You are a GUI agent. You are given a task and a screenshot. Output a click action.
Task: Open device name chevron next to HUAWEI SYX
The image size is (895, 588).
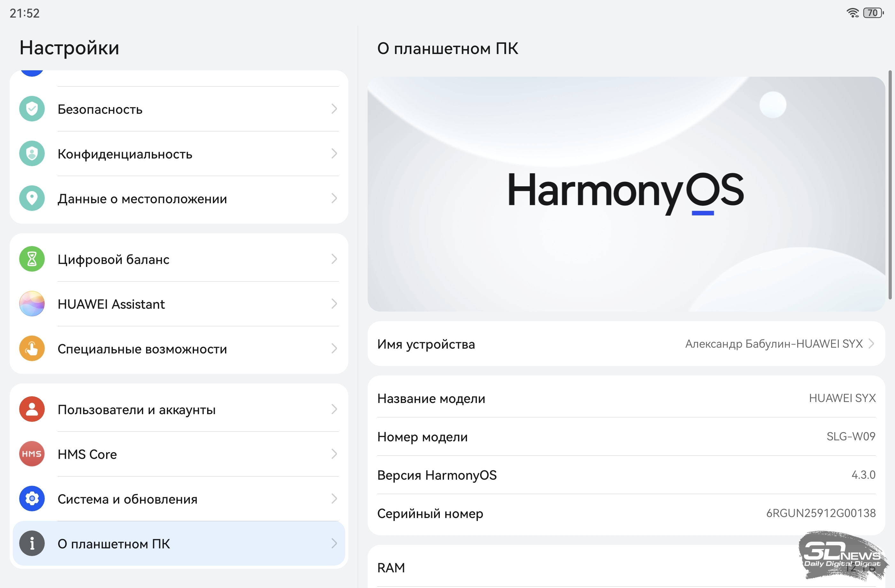[871, 344]
